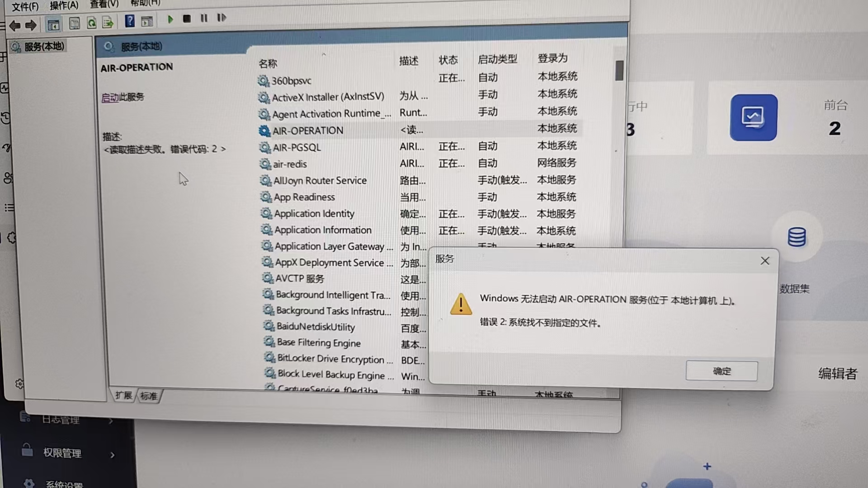The width and height of the screenshot is (868, 488).
Task: Select the AIR-PGSQL service in the list
Action: point(297,147)
